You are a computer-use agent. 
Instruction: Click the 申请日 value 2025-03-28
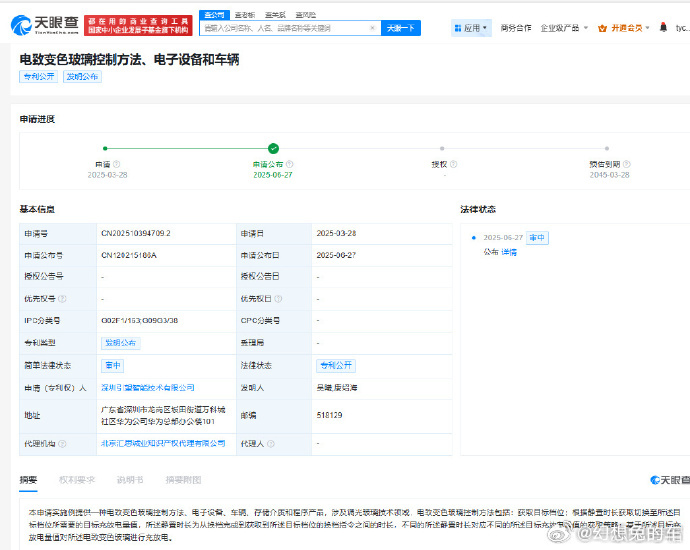336,233
